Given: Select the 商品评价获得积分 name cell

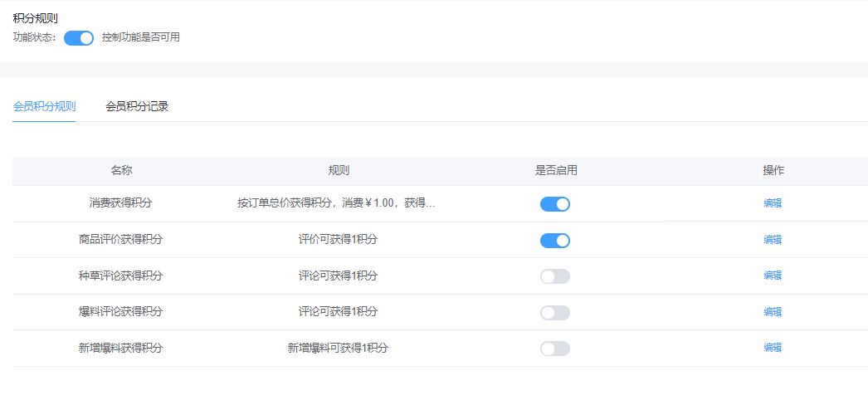Looking at the screenshot, I should (x=120, y=240).
